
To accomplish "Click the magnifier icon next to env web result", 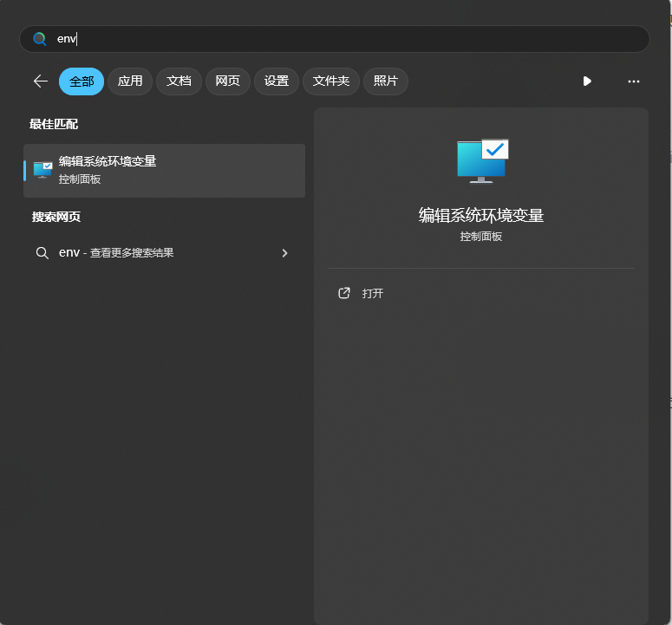I will pyautogui.click(x=42, y=253).
